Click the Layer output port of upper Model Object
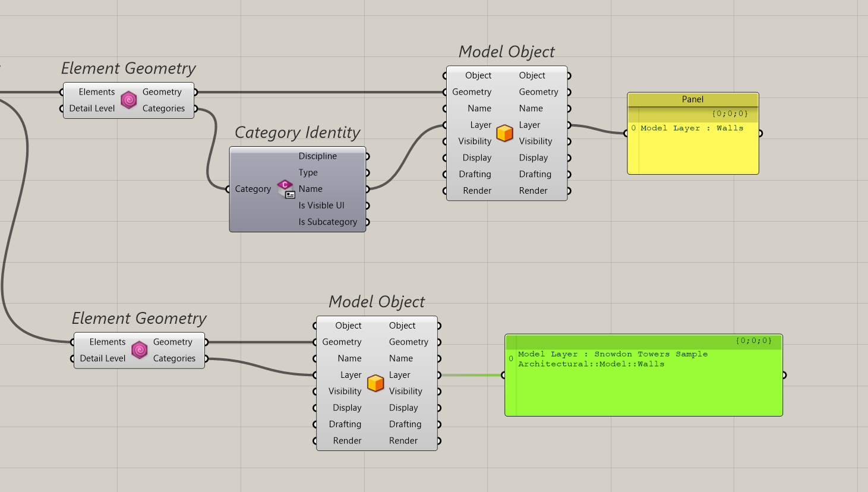Viewport: 868px width, 492px height. point(569,125)
